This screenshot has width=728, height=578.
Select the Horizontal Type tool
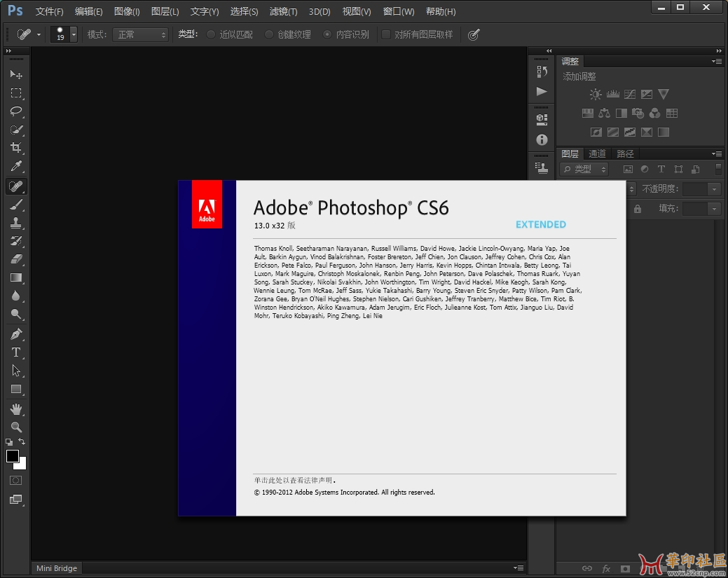point(16,352)
